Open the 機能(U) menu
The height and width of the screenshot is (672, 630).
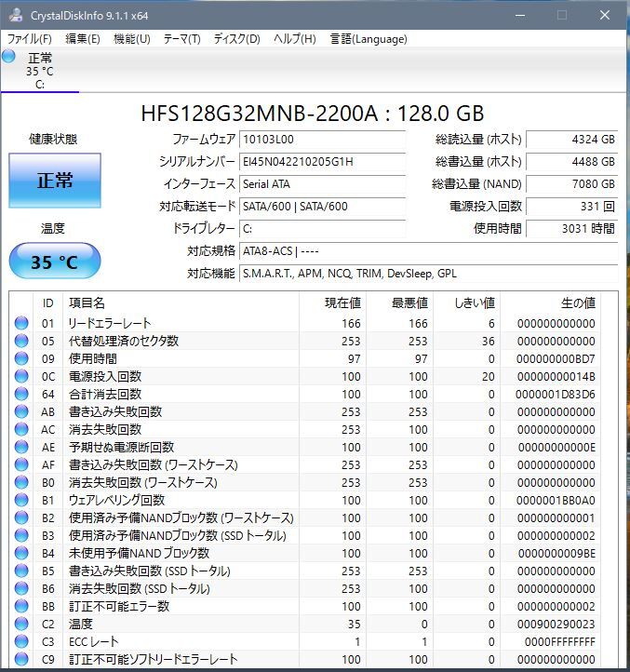131,39
